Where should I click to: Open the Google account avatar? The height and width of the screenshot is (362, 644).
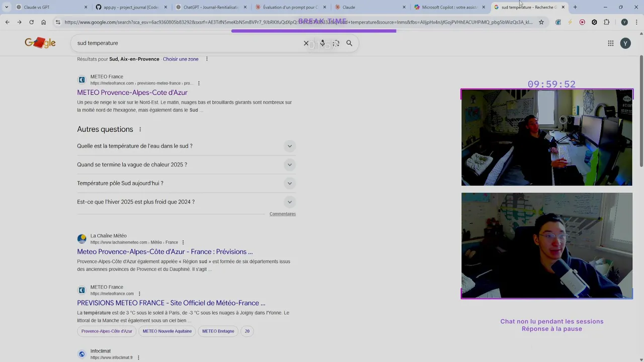625,43
